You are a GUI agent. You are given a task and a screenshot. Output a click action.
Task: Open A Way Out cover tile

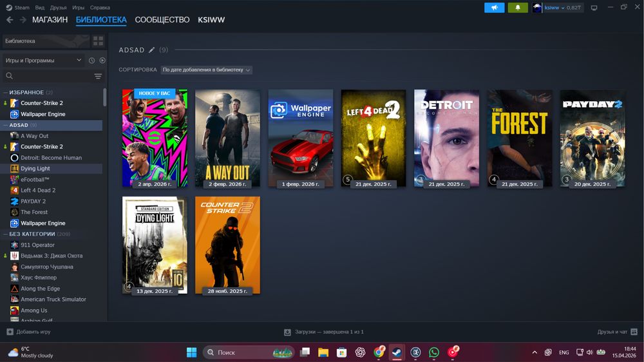pyautogui.click(x=227, y=138)
